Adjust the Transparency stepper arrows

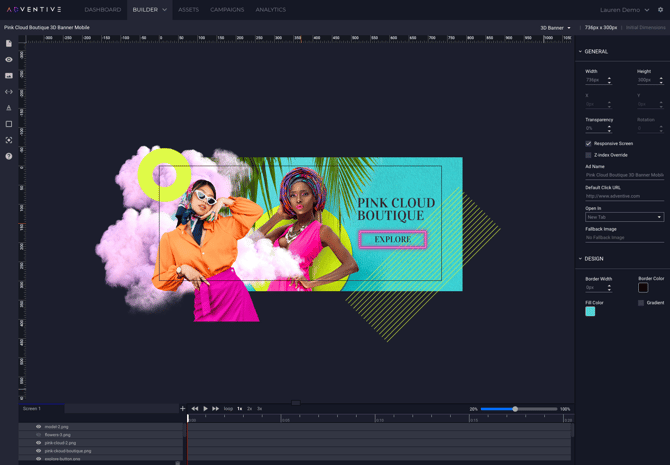tap(609, 128)
